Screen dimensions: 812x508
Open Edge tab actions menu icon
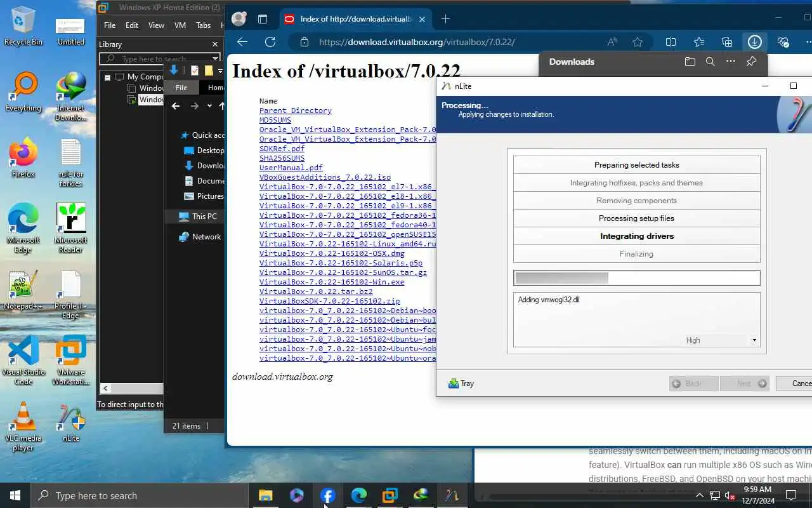click(263, 19)
